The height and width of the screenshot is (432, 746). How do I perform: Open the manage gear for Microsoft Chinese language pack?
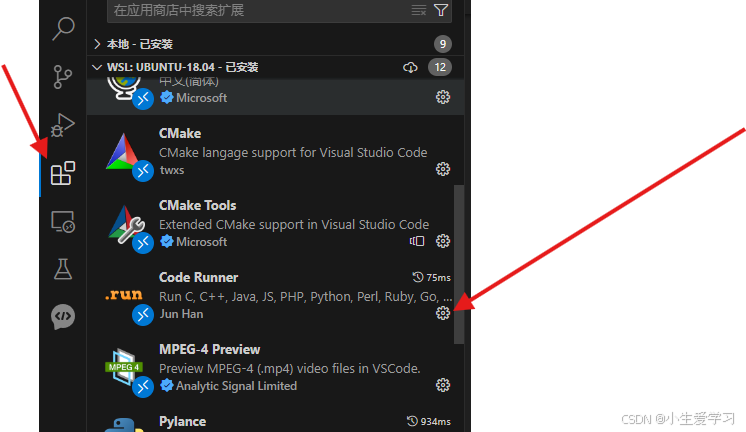[443, 98]
